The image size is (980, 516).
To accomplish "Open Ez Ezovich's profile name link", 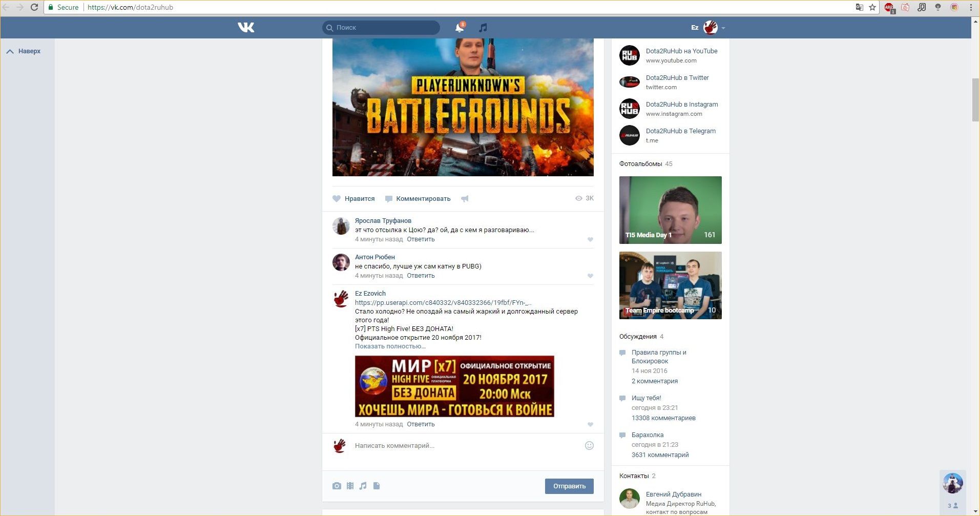I will pos(370,294).
